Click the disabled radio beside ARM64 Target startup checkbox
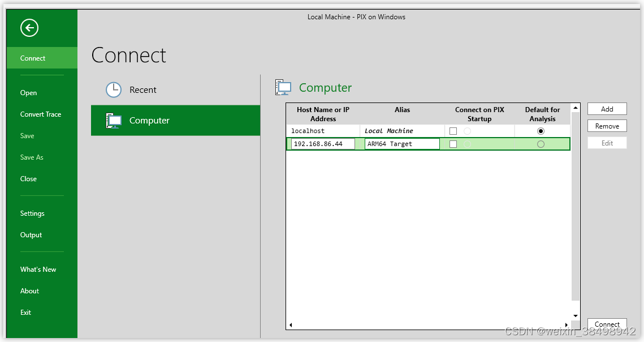Viewport: 644px width, 342px height. coord(468,144)
